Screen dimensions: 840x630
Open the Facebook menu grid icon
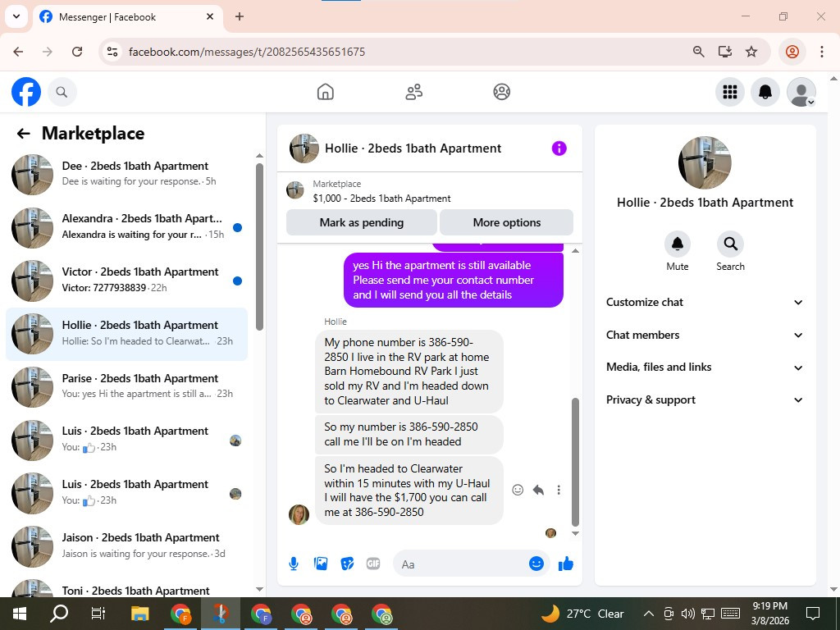[729, 92]
